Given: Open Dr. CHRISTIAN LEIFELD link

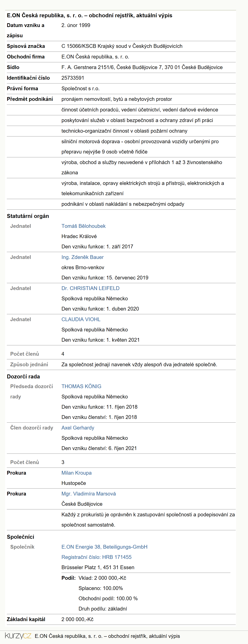Looking at the screenshot, I should point(90,288).
